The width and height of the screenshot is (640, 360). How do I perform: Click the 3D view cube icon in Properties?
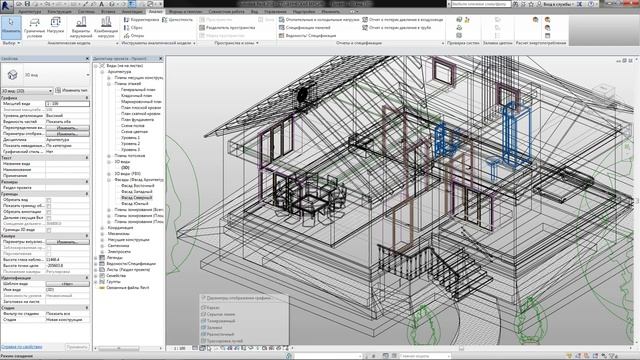[x=13, y=75]
